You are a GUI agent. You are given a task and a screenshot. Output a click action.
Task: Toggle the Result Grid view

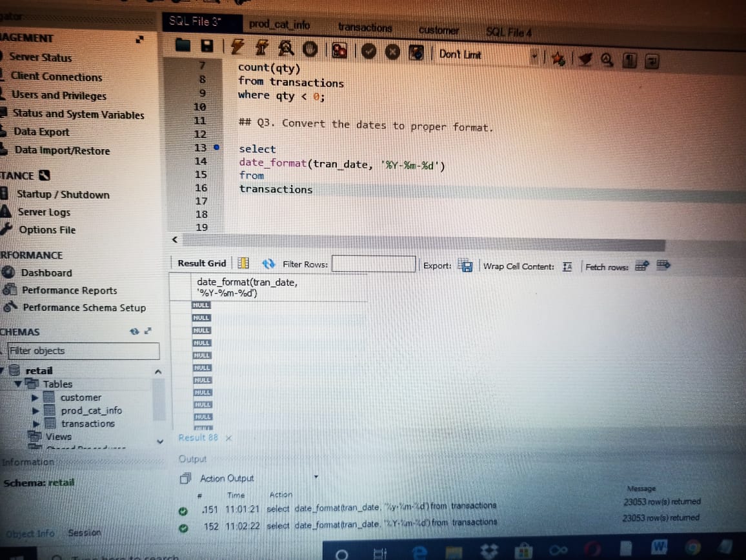tap(242, 263)
